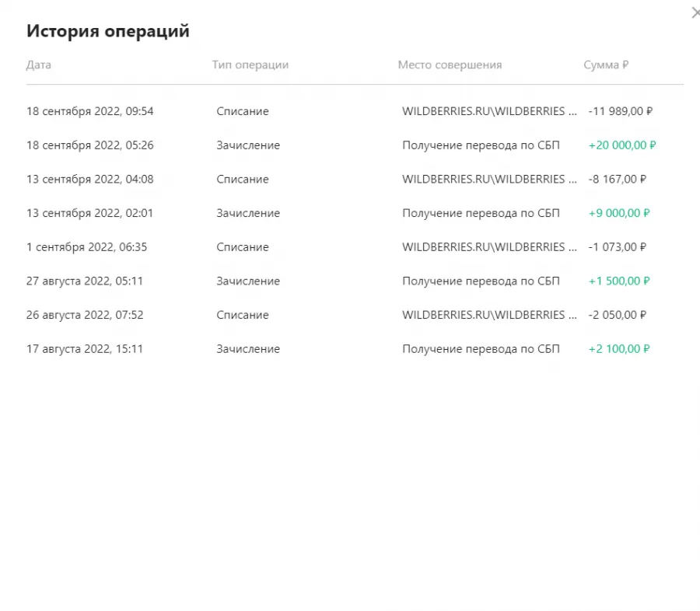Click WILDBERRIES merchant in the 26 августа row
Viewport: 700px width, 611px height.
489,315
